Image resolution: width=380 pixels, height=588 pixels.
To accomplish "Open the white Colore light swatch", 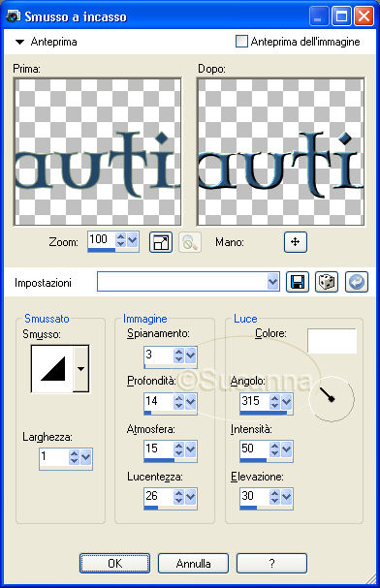I will (332, 341).
